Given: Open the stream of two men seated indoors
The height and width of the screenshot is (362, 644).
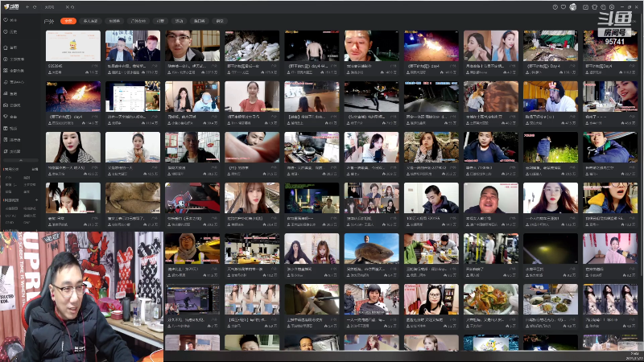Looking at the screenshot, I should click(133, 46).
